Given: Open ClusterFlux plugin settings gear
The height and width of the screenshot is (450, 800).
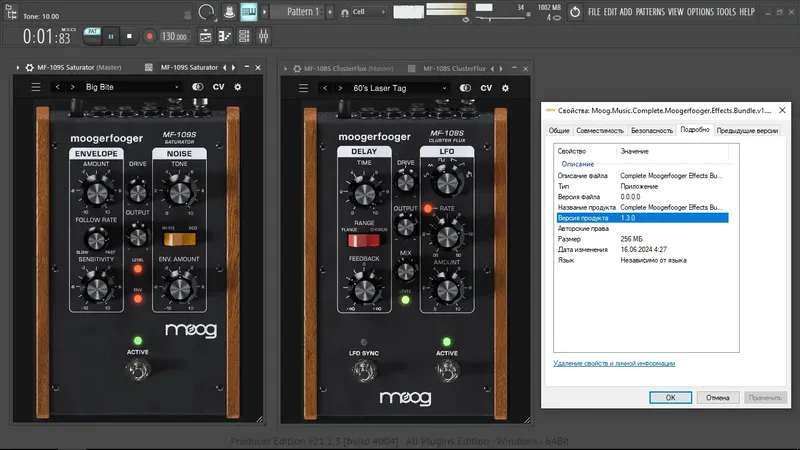Looking at the screenshot, I should [505, 88].
